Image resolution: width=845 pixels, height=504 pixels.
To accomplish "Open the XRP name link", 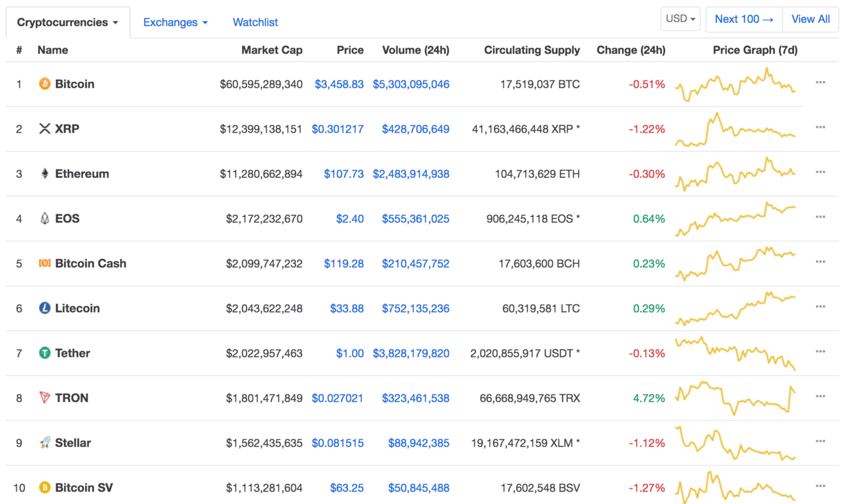I will [67, 129].
